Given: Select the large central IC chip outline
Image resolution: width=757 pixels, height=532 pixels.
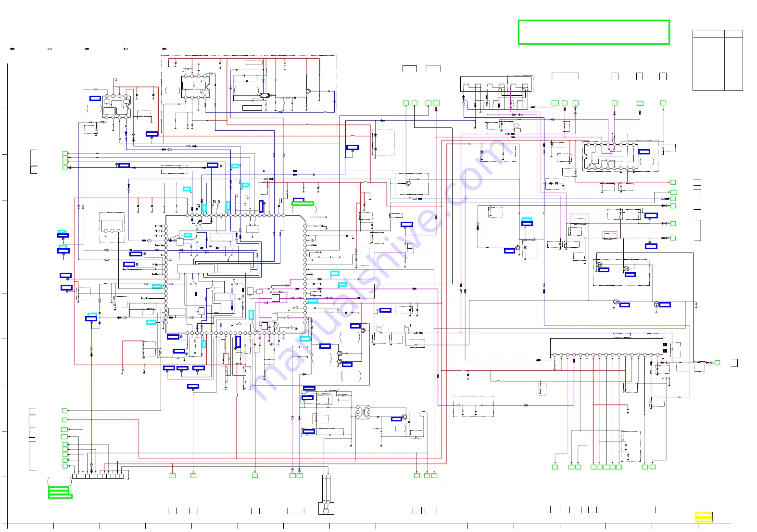Looking at the screenshot, I should [x=236, y=274].
